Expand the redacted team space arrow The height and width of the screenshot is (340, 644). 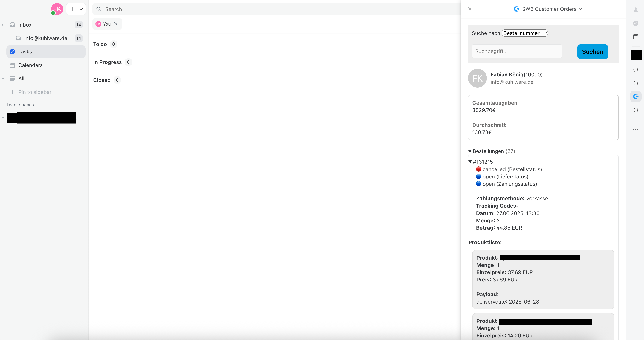coord(3,118)
